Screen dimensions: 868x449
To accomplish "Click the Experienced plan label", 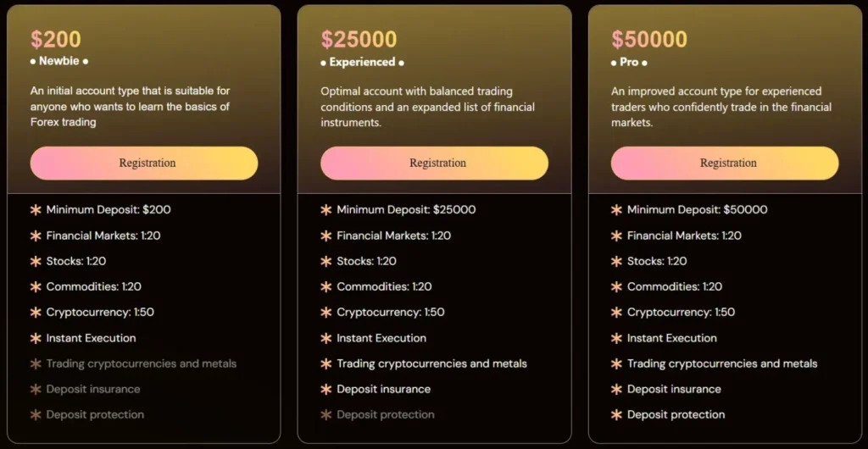I will pos(362,62).
